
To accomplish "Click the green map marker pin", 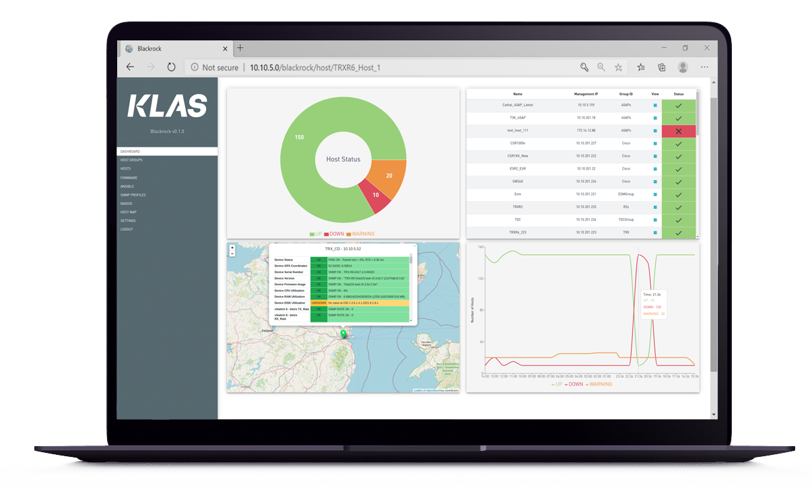I will [343, 334].
